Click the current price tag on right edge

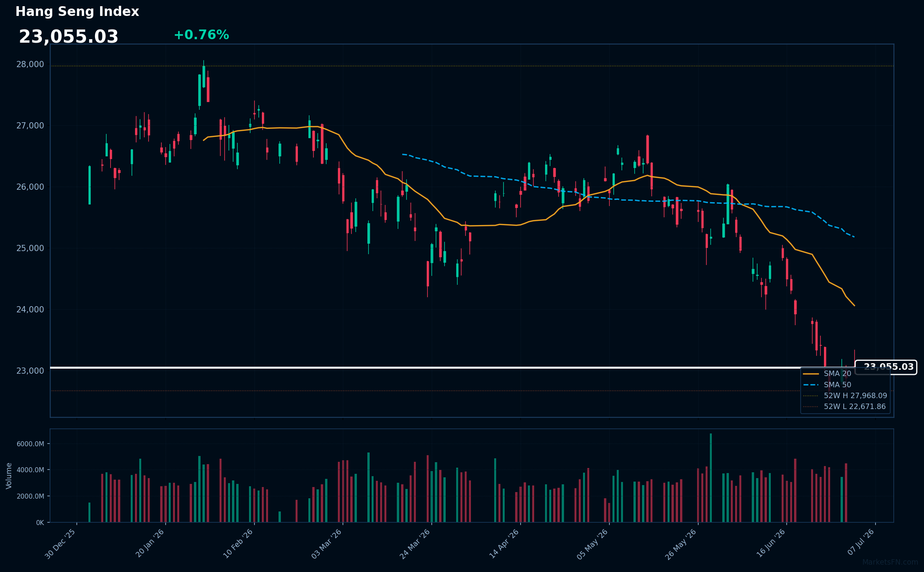[886, 367]
